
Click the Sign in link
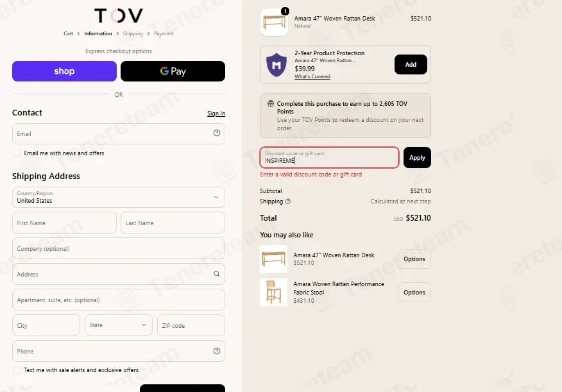[x=216, y=113]
